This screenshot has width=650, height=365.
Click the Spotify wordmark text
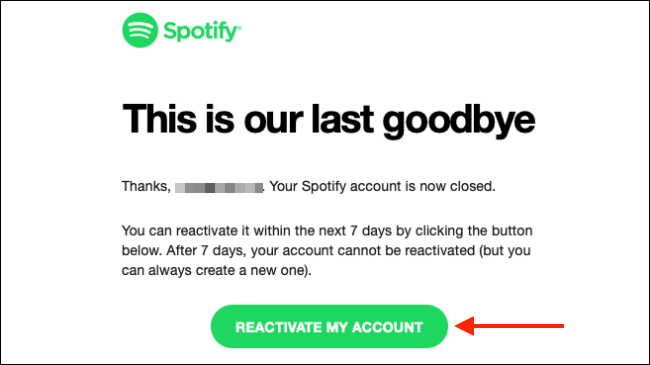click(x=200, y=31)
